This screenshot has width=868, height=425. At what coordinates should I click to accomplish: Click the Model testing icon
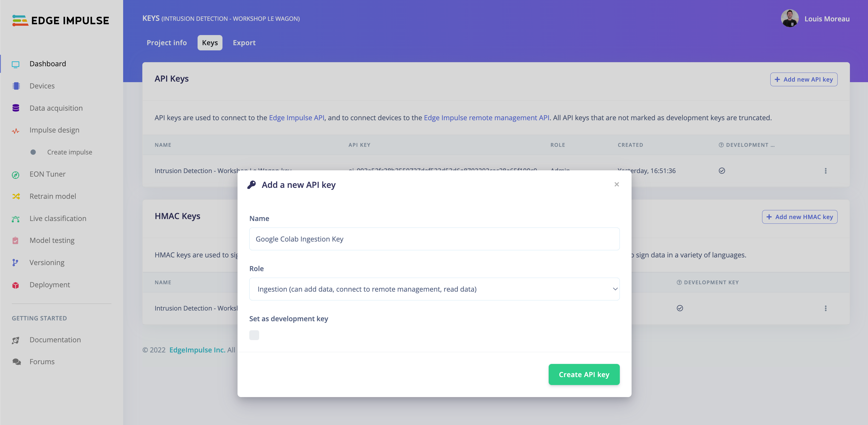click(x=16, y=240)
